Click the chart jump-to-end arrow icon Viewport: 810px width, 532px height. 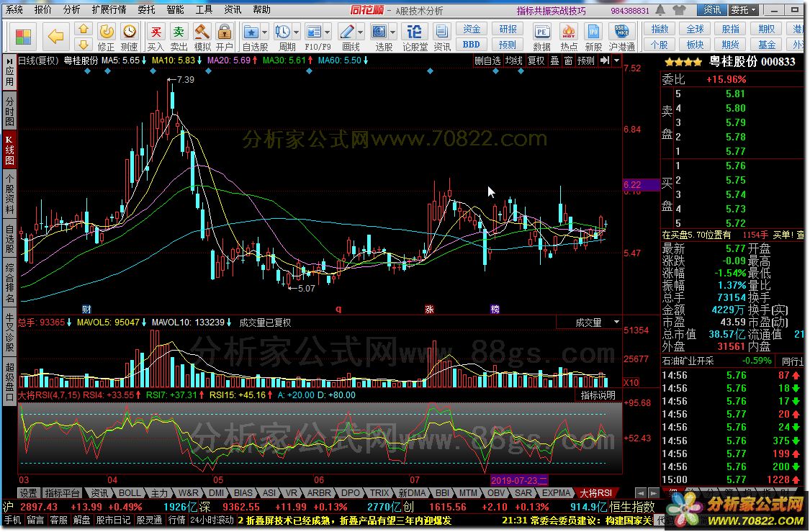point(605,60)
